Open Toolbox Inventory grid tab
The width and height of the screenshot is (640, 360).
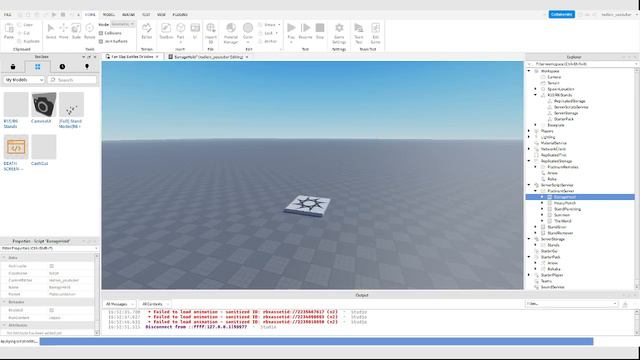tap(38, 67)
